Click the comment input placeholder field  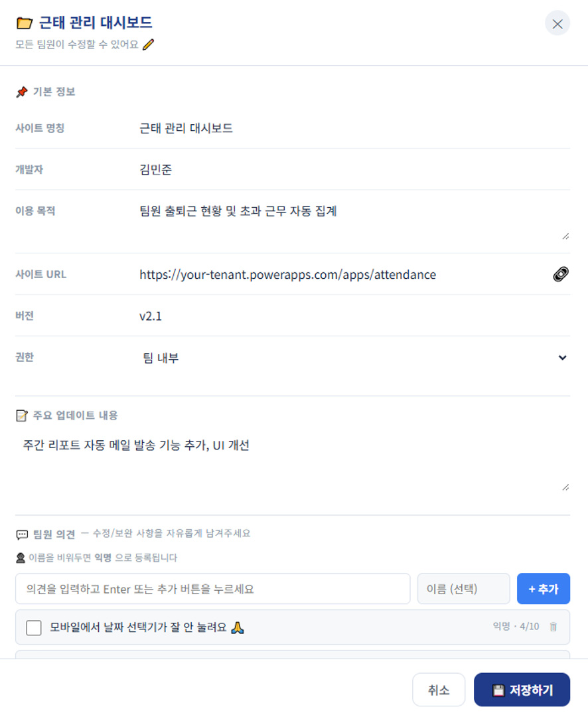[x=212, y=588]
